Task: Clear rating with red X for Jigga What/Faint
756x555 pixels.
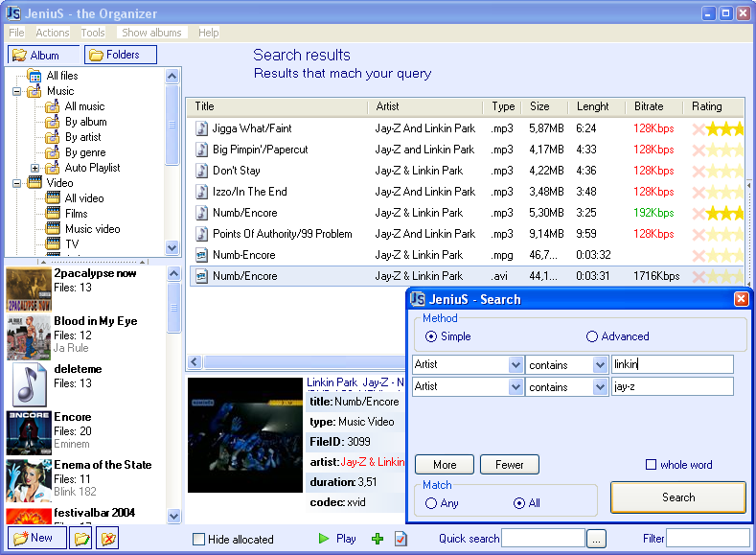Action: [x=699, y=128]
